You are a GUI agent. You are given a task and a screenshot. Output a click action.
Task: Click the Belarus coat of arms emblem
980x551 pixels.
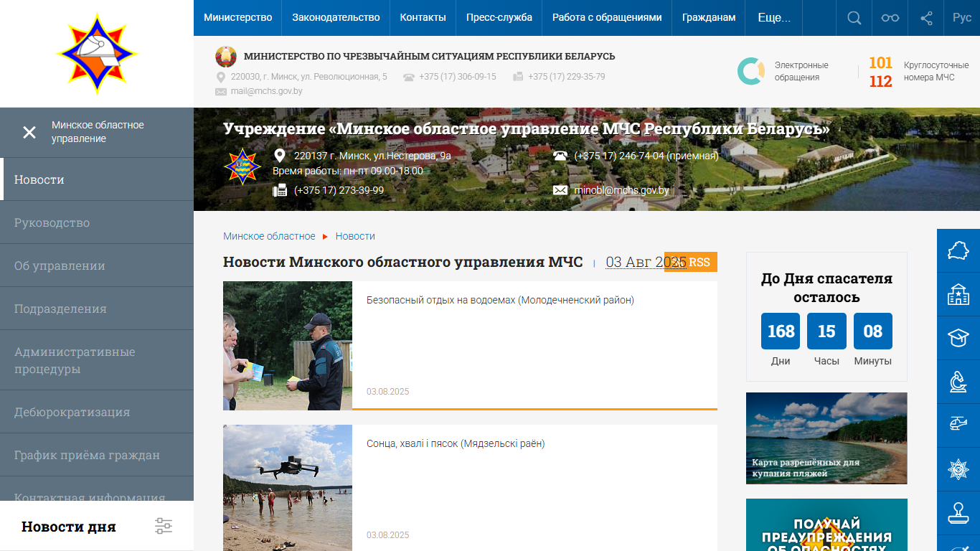click(226, 57)
